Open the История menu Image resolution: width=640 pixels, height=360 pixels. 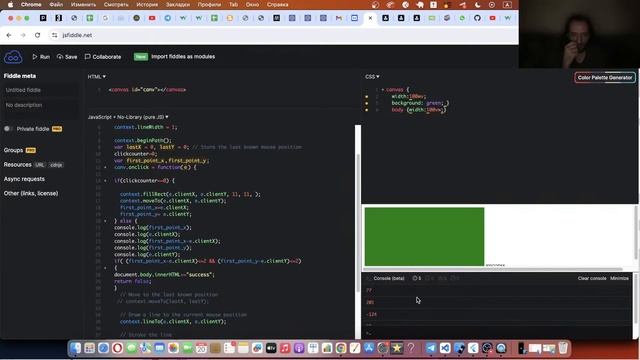147,4
